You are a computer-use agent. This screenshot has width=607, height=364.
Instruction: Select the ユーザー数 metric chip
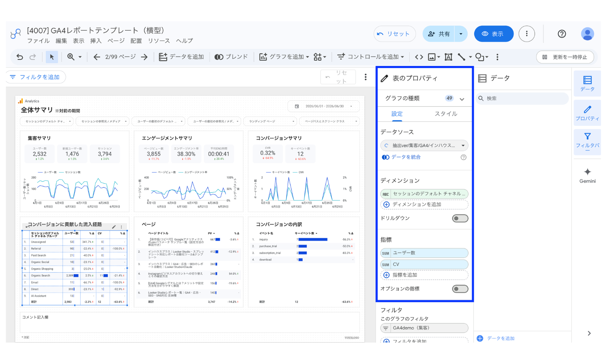click(424, 253)
